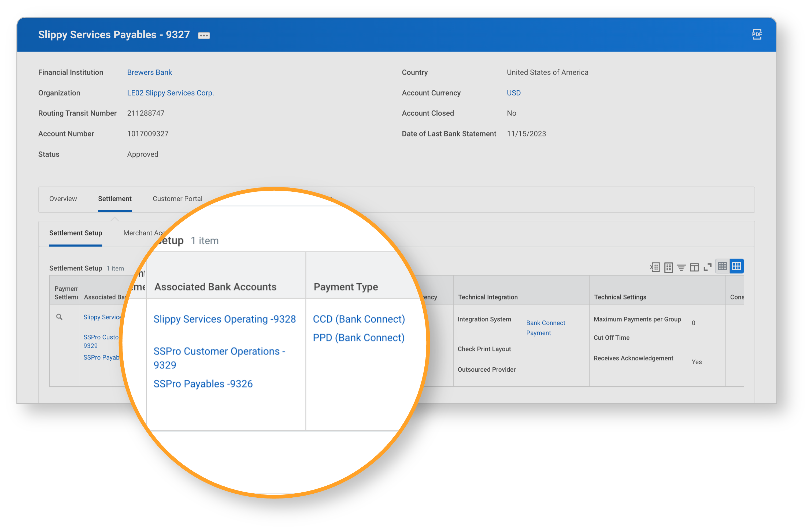The width and height of the screenshot is (811, 532).
Task: Click the Receives Acknowledgement label
Action: tap(633, 358)
